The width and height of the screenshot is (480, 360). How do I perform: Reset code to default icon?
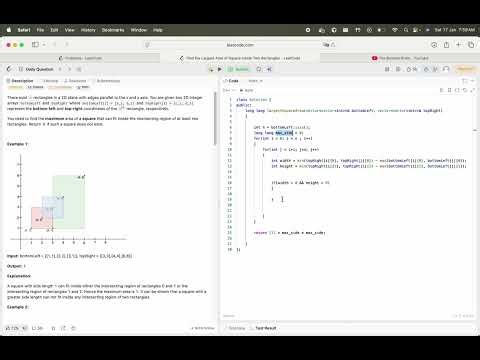(x=465, y=90)
